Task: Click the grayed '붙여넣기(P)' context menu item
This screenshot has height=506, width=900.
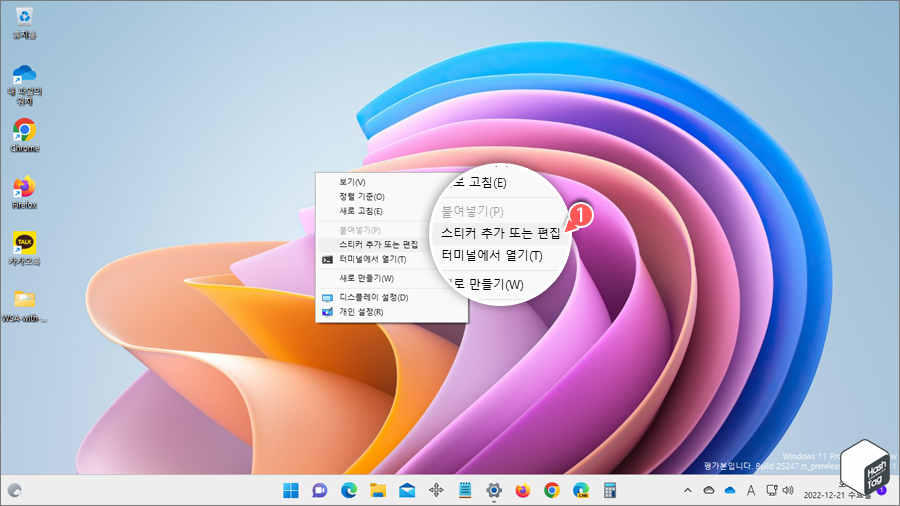Action: [391, 230]
